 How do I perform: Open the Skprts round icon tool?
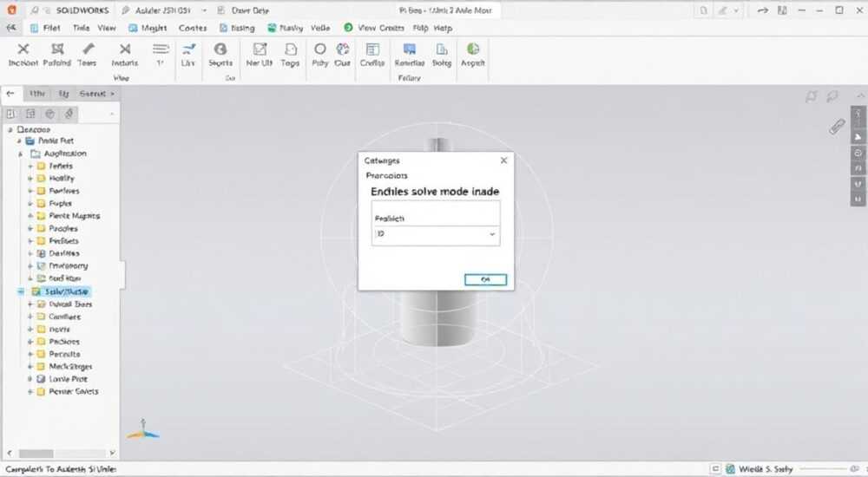pos(220,49)
